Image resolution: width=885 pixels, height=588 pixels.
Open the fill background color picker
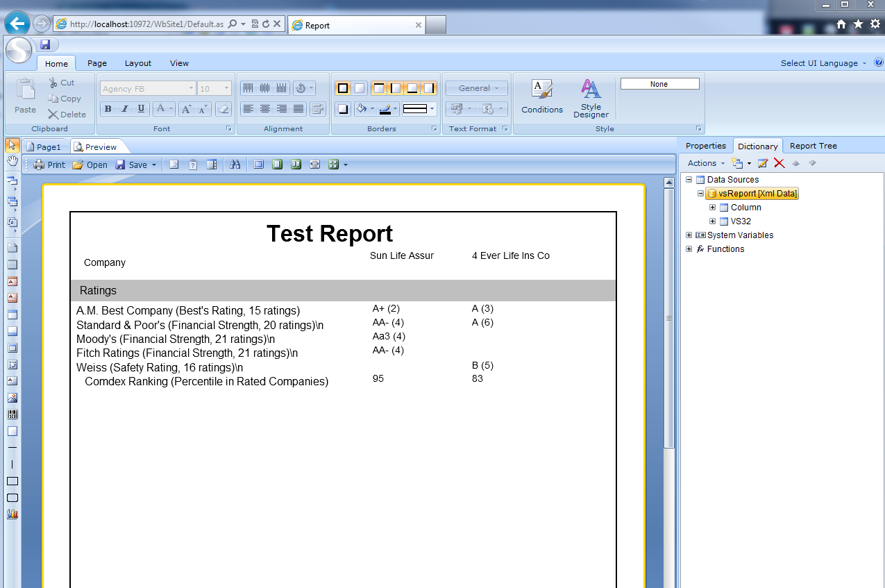point(364,108)
